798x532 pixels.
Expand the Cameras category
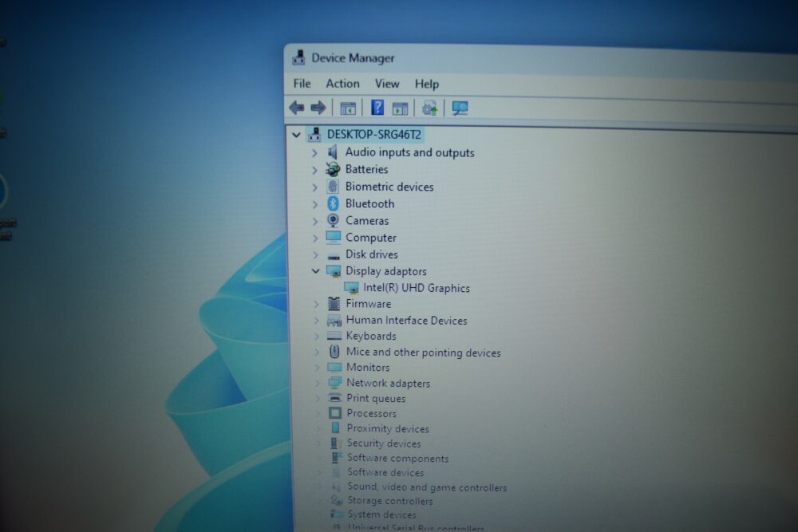tap(315, 221)
